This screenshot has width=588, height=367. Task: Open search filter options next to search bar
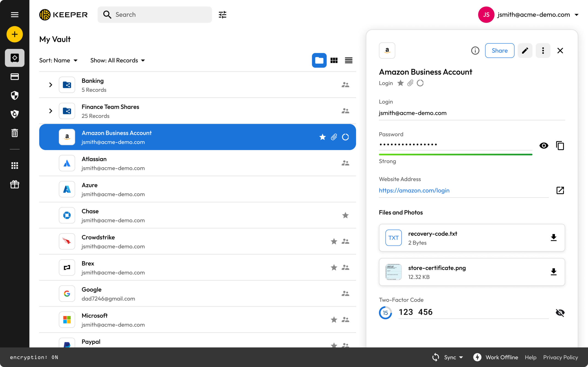pyautogui.click(x=222, y=14)
